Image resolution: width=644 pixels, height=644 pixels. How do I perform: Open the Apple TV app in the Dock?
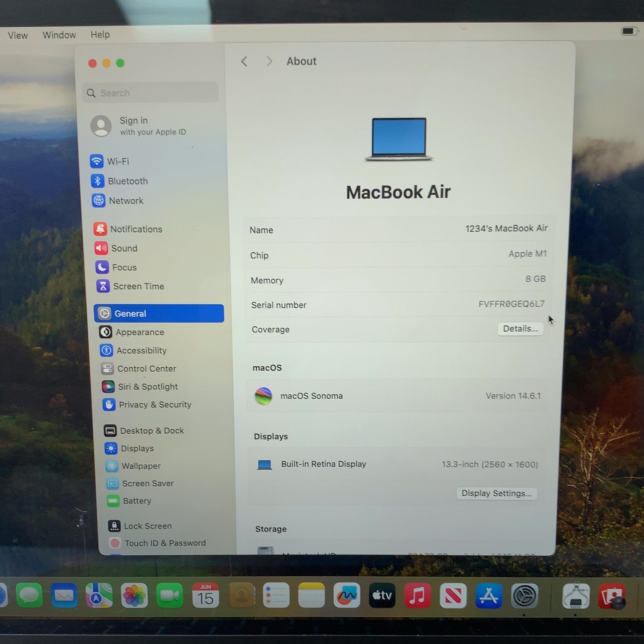tap(382, 595)
